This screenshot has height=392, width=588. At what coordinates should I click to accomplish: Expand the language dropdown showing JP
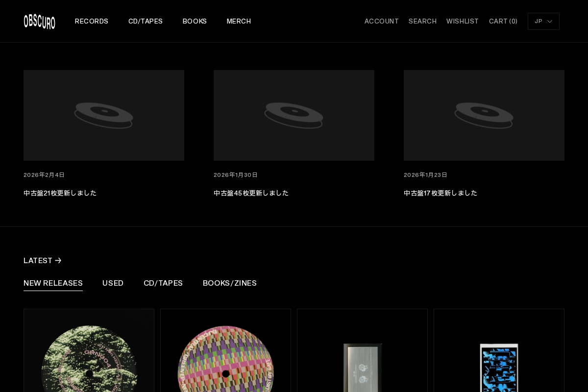coord(543,21)
